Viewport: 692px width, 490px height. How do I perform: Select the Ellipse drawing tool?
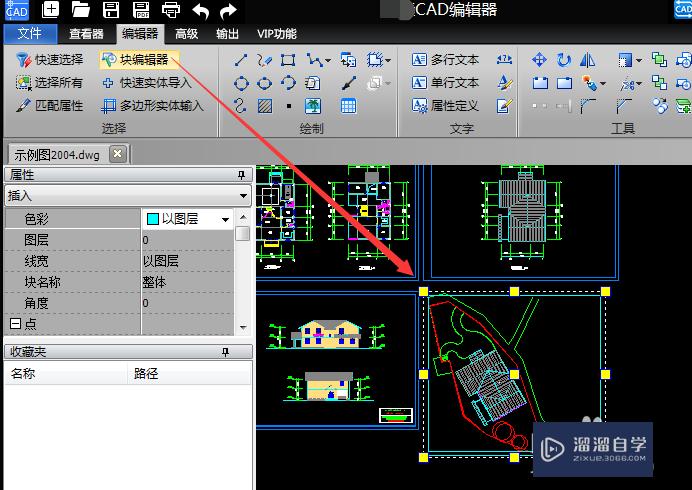point(264,83)
